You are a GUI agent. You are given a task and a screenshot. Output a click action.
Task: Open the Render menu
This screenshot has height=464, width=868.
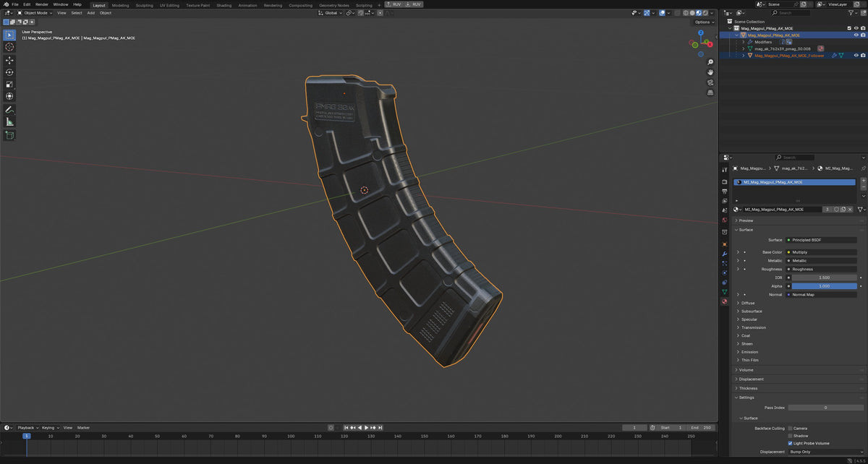[42, 4]
